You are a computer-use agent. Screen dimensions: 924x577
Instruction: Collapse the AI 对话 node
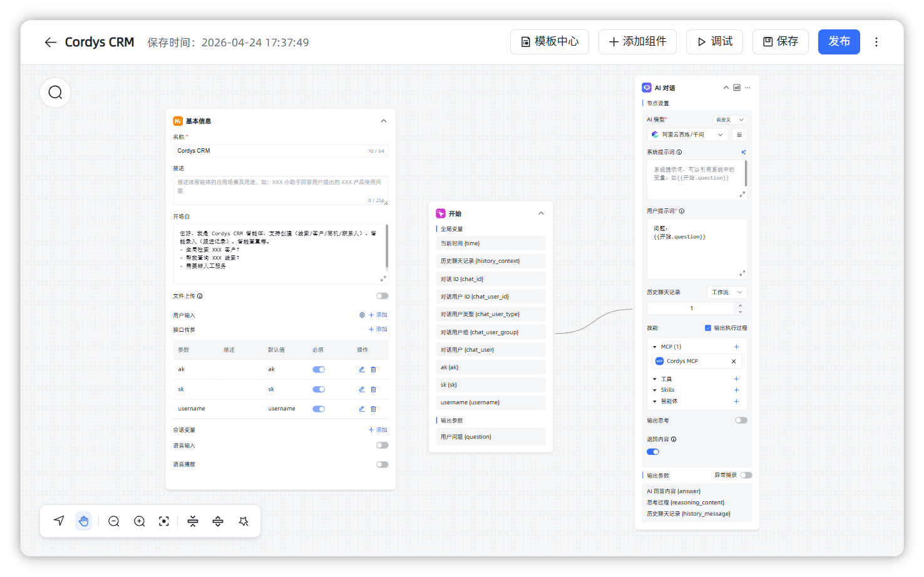click(x=726, y=88)
